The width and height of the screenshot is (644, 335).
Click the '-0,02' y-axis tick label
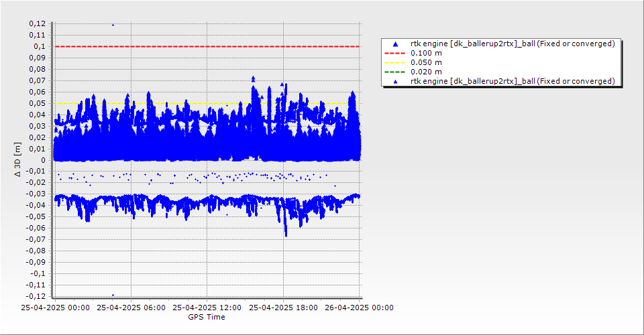(36, 183)
